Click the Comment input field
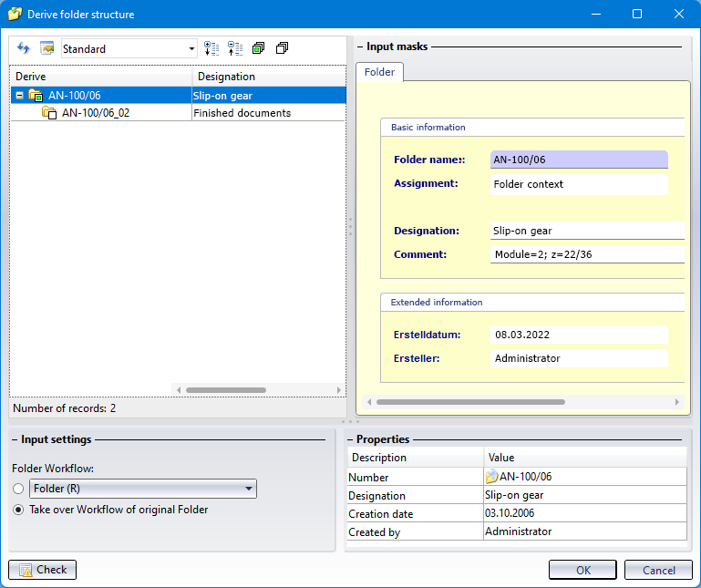The height and width of the screenshot is (588, 701). (587, 254)
